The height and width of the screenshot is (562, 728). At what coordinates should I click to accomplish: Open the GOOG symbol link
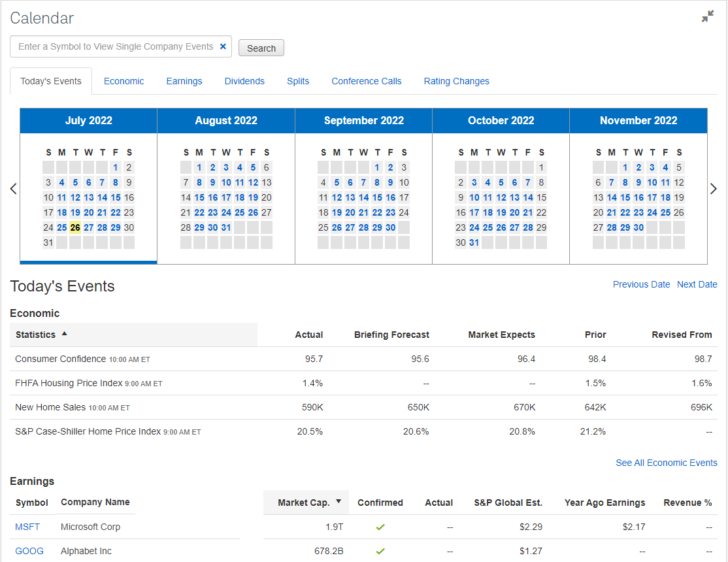pyautogui.click(x=29, y=551)
